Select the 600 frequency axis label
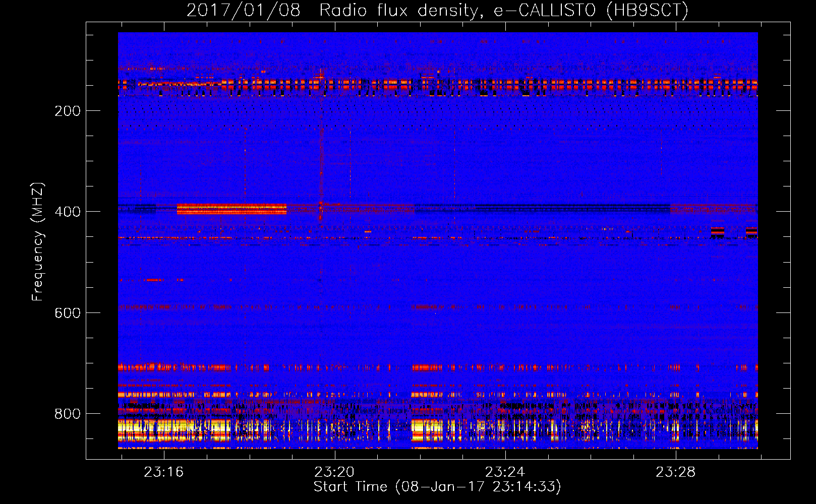 (x=68, y=313)
